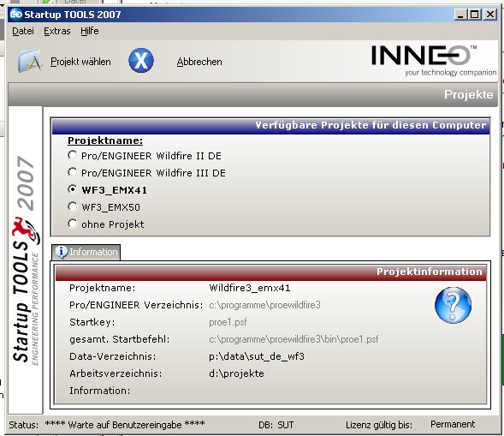Screen dimensions: 504x436
Task: Switch to the Information tab
Action: (x=86, y=252)
